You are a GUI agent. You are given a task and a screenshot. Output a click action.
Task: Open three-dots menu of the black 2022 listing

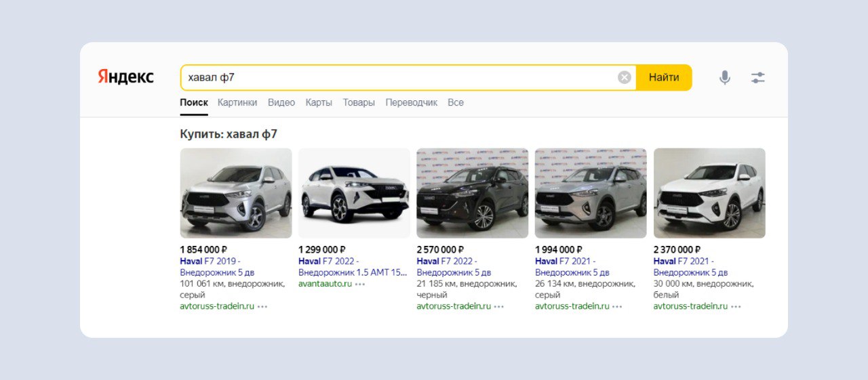pyautogui.click(x=499, y=307)
